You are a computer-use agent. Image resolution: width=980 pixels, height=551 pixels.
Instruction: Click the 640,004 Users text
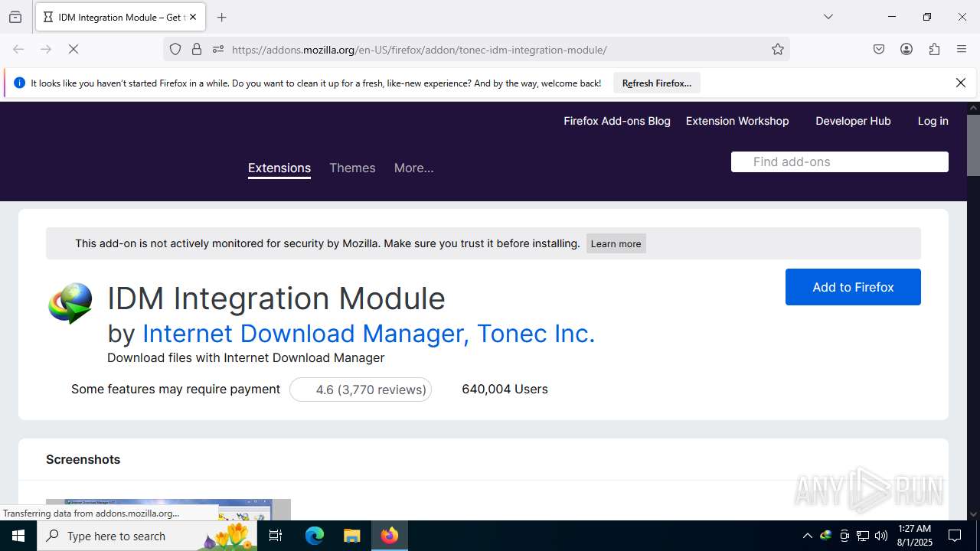coord(505,389)
